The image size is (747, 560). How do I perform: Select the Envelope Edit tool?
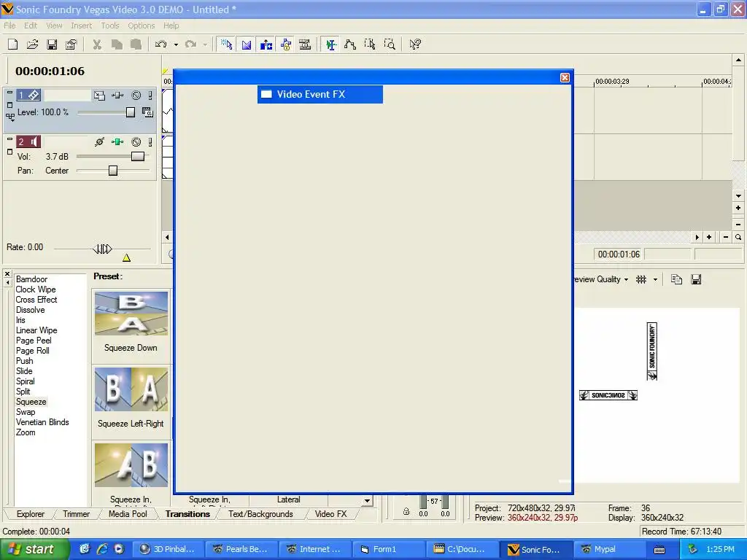coord(350,44)
